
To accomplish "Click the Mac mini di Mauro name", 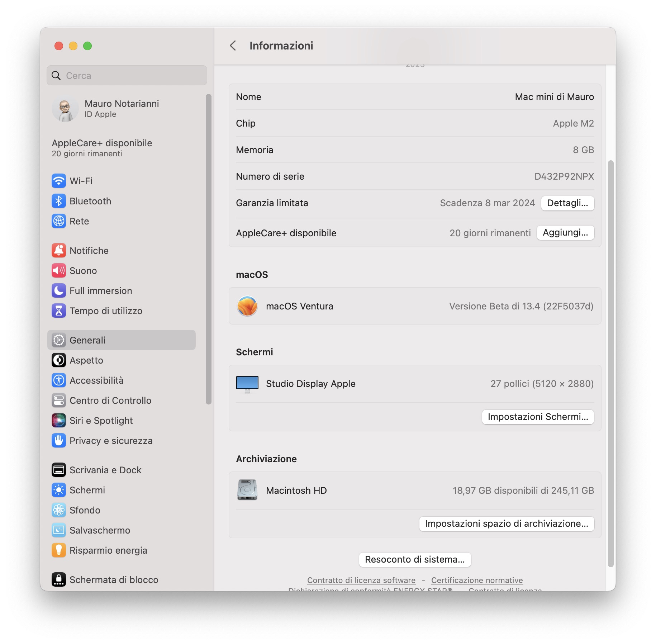I will coord(554,97).
